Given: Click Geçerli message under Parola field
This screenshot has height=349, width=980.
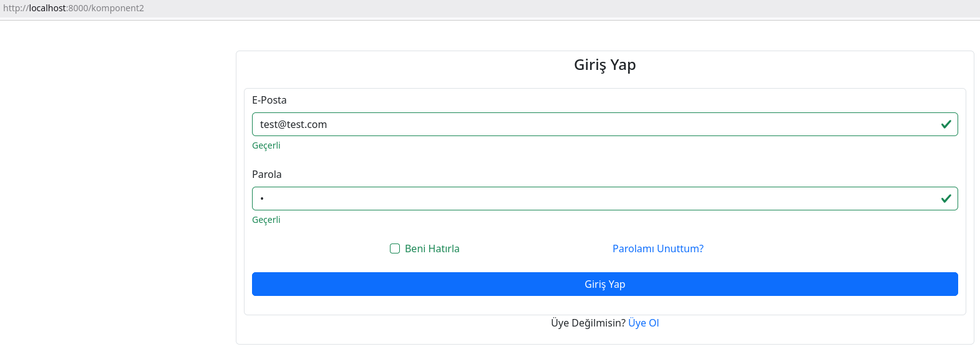Looking at the screenshot, I should tap(266, 220).
